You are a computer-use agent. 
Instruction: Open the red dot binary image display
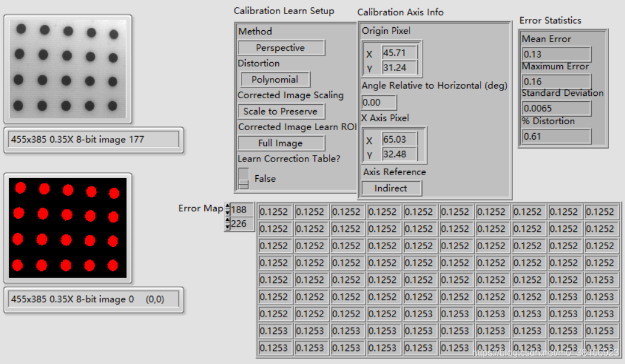tap(67, 228)
